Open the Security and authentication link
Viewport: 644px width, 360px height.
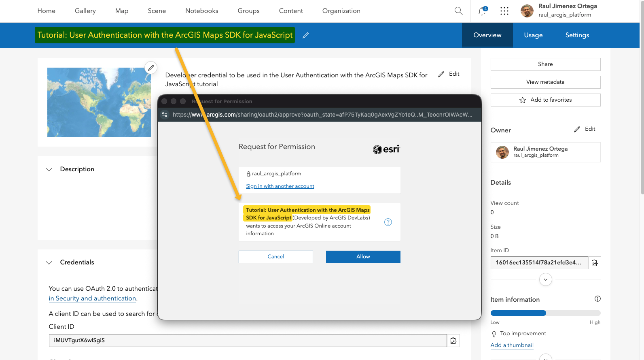92,298
